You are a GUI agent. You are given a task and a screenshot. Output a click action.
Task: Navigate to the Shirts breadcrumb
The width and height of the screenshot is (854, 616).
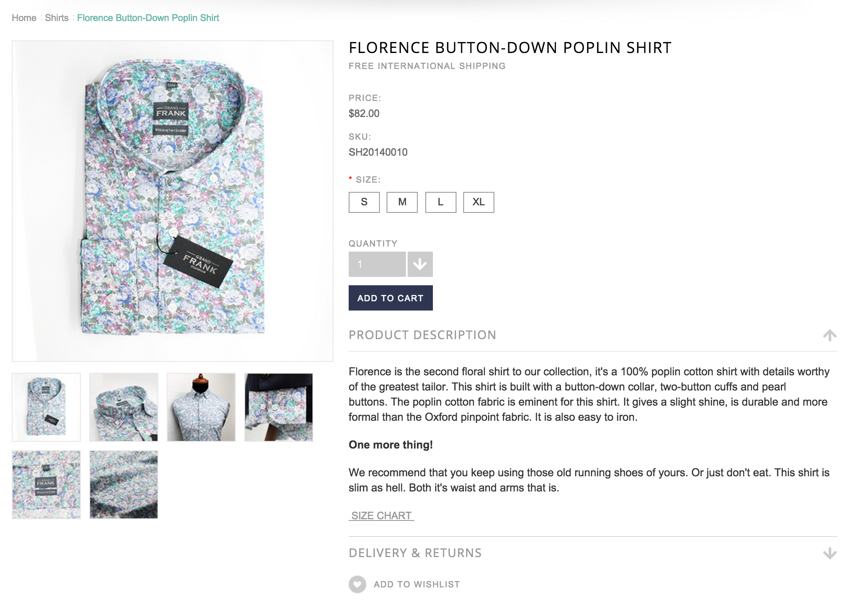56,18
